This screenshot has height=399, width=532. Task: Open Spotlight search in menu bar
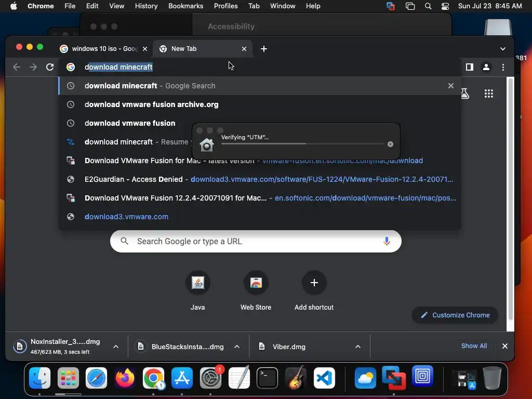428,6
